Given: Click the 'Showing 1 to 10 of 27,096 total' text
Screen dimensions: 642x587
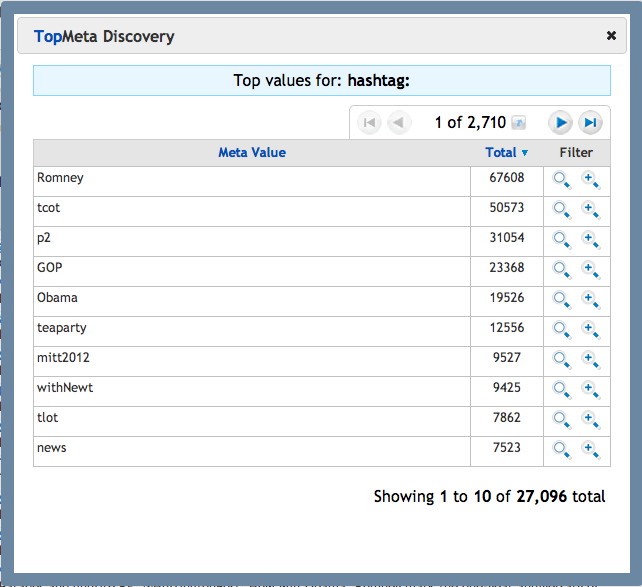Looking at the screenshot, I should pyautogui.click(x=489, y=496).
